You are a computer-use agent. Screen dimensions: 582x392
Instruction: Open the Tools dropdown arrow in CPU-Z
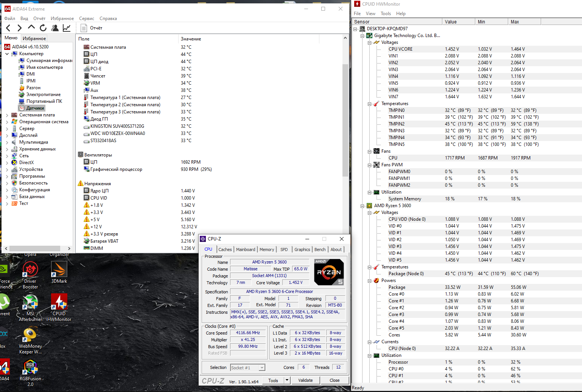click(x=287, y=380)
